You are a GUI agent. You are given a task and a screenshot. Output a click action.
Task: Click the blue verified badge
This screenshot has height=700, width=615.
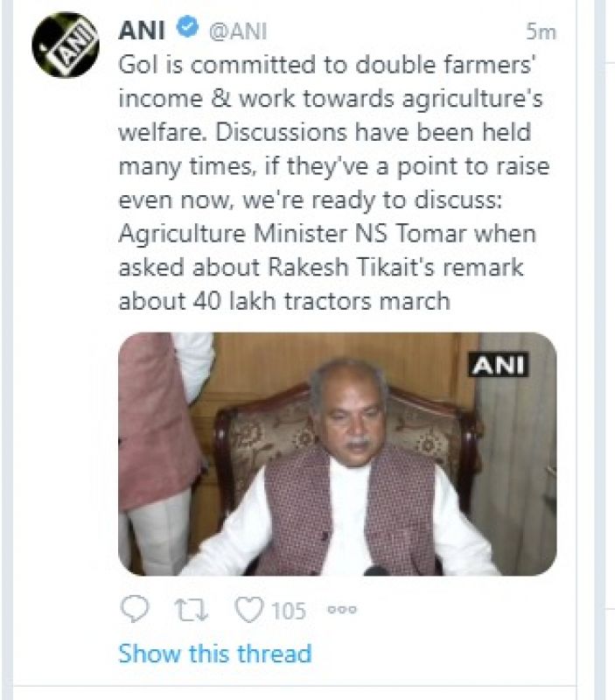(x=186, y=31)
